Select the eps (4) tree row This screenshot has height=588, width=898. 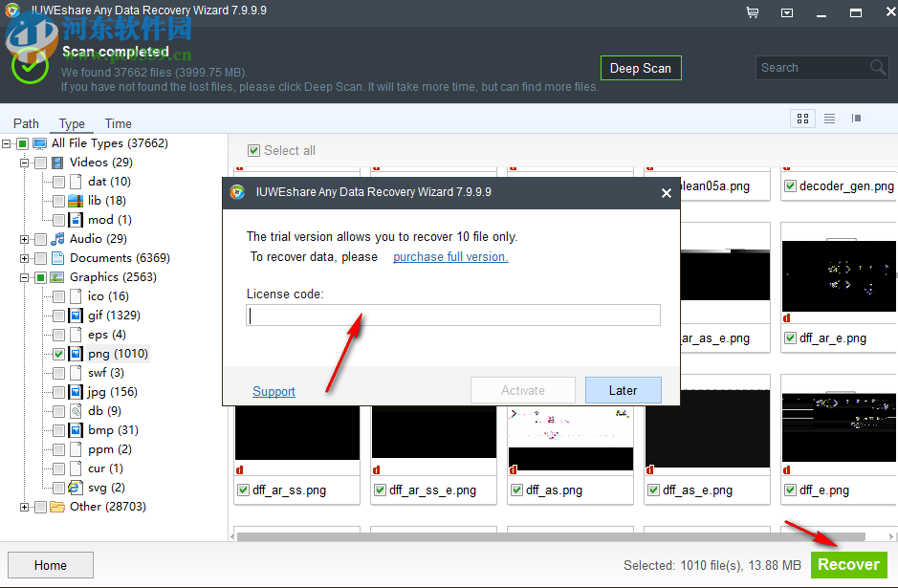[107, 335]
